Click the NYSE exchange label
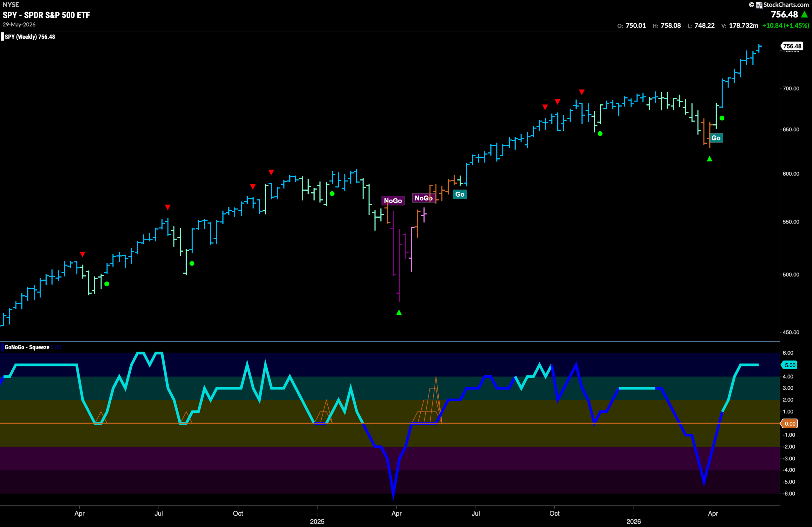This screenshot has width=812, height=527. point(11,5)
